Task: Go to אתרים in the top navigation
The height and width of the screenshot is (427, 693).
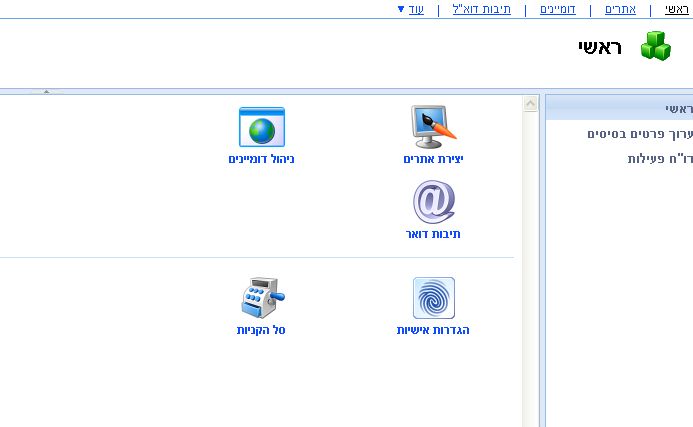Action: tap(620, 9)
